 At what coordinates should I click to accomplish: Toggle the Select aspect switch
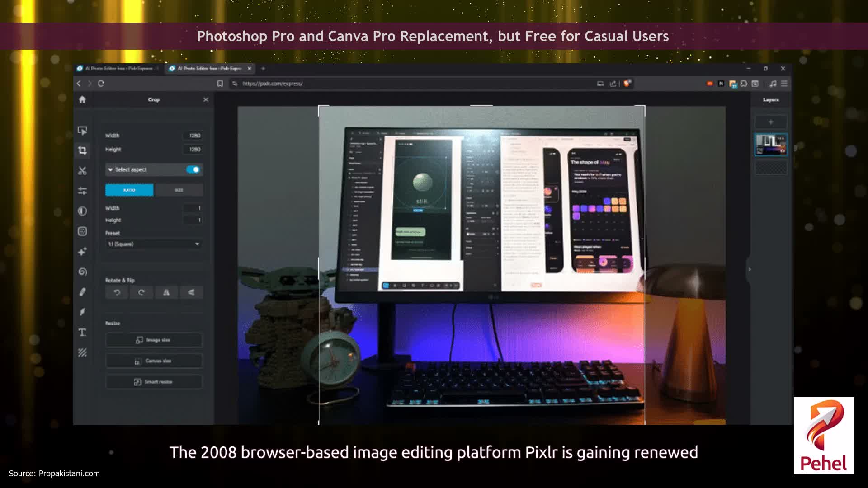pyautogui.click(x=193, y=169)
